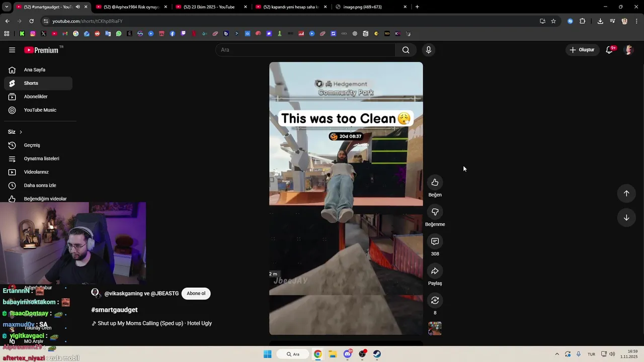Focus the Ara search field

click(306, 50)
